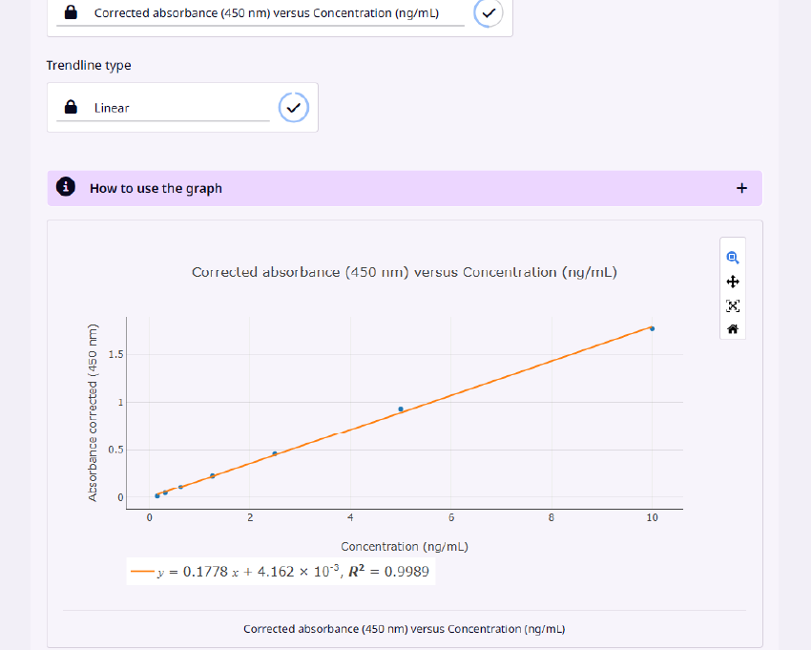Click the Absorbance corrected (450 nm) y-axis label
This screenshot has height=650, width=812.
point(93,412)
